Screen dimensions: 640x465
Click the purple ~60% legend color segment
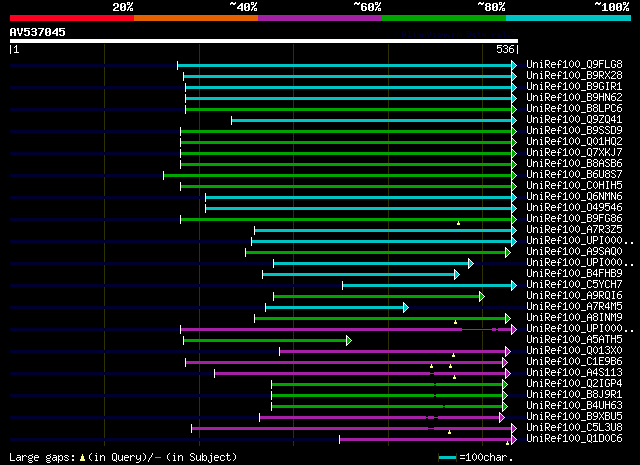click(320, 18)
